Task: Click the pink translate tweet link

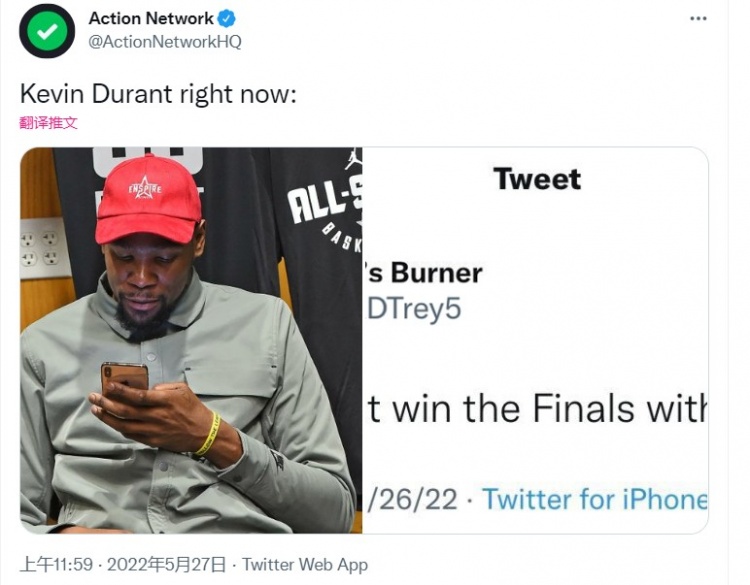Action: pos(48,123)
